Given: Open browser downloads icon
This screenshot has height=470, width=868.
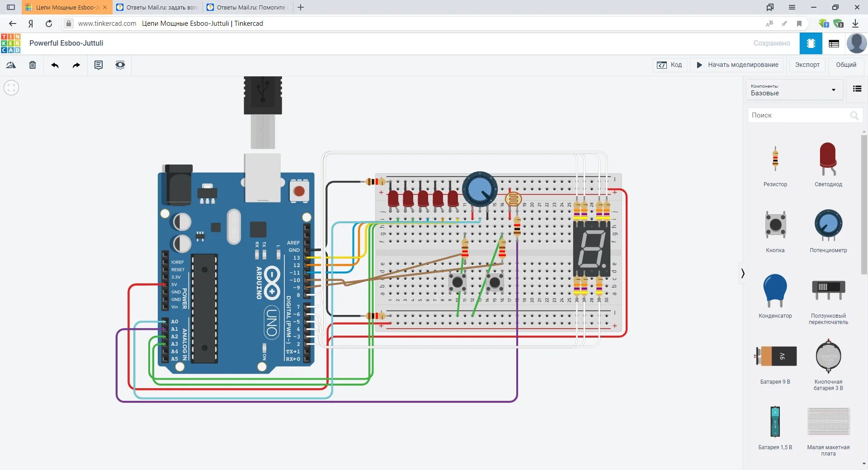Looking at the screenshot, I should click(x=855, y=23).
